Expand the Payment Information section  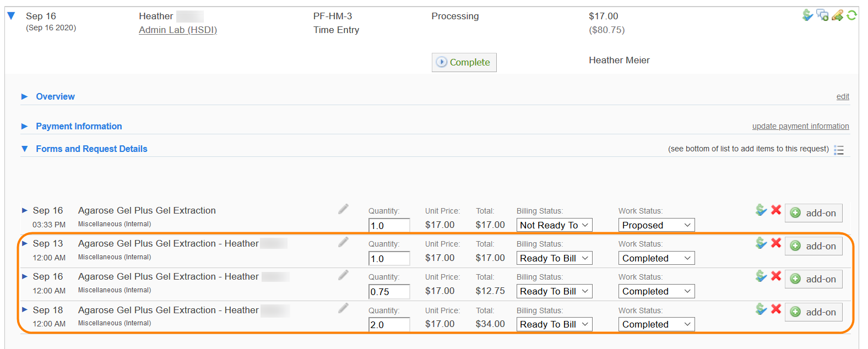pos(79,126)
